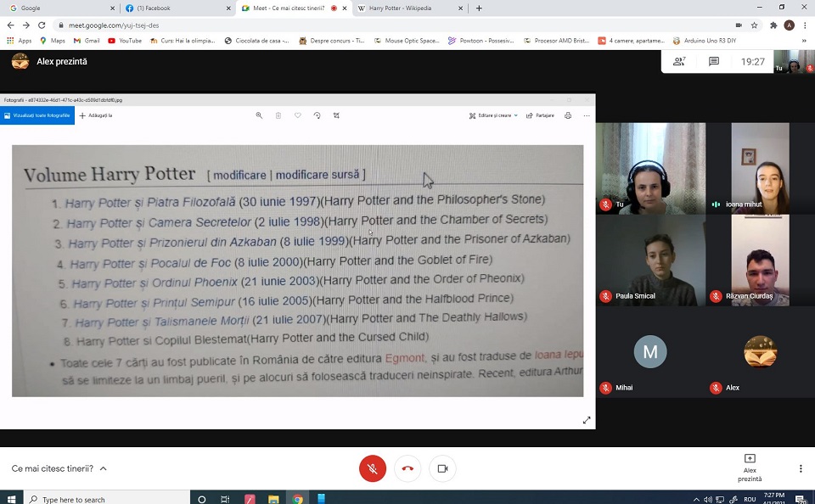Open the Gmail bookmark

[x=86, y=40]
